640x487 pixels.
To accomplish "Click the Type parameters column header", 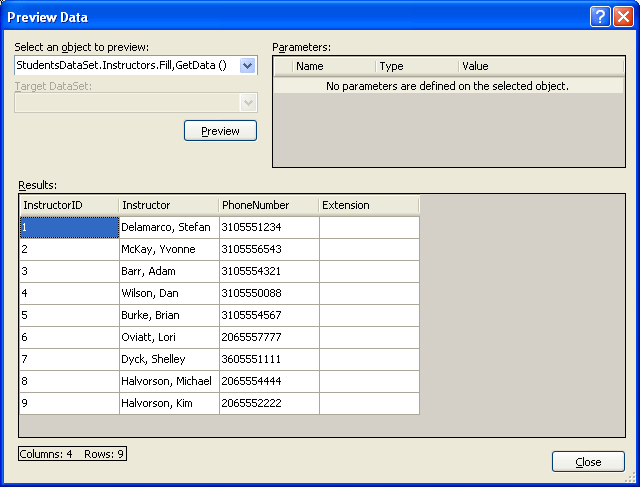I will point(416,66).
